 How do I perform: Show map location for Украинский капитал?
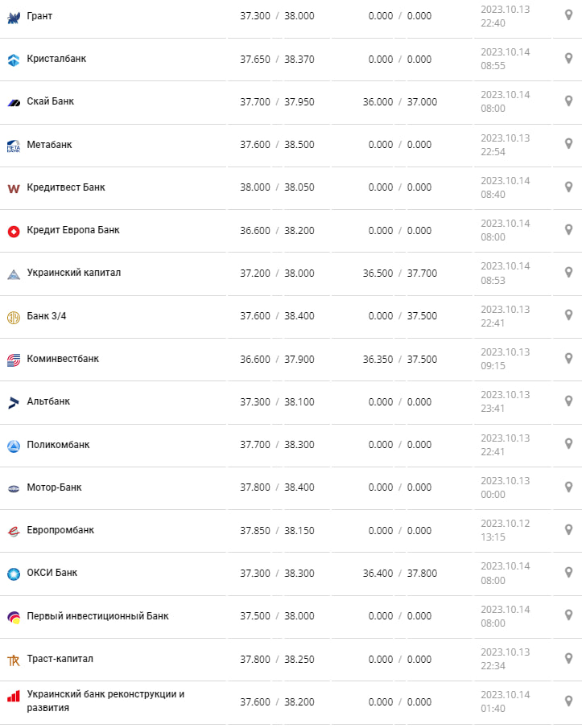click(x=568, y=272)
